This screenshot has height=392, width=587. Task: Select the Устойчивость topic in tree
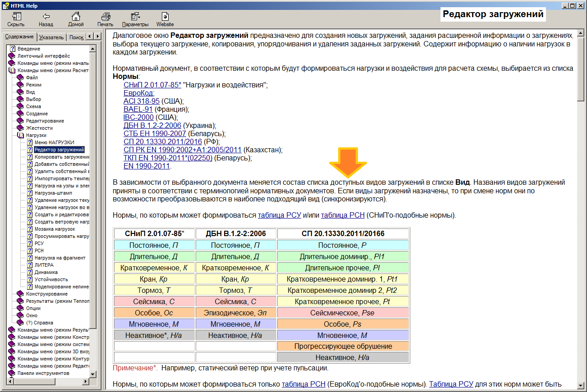51,279
